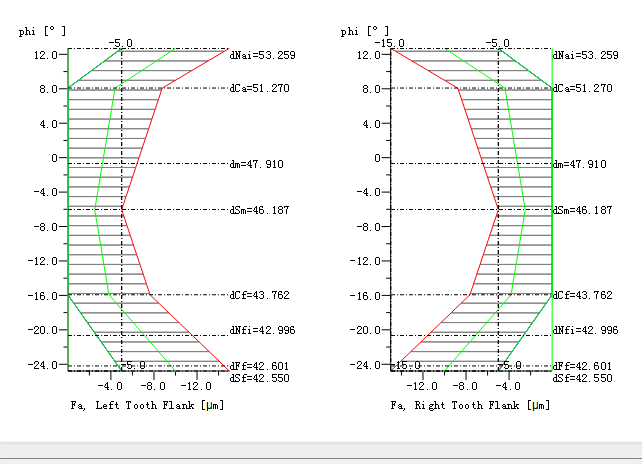This screenshot has height=464, width=642.
Task: Click dSf=42.550 label on left chart
Action: pyautogui.click(x=260, y=378)
